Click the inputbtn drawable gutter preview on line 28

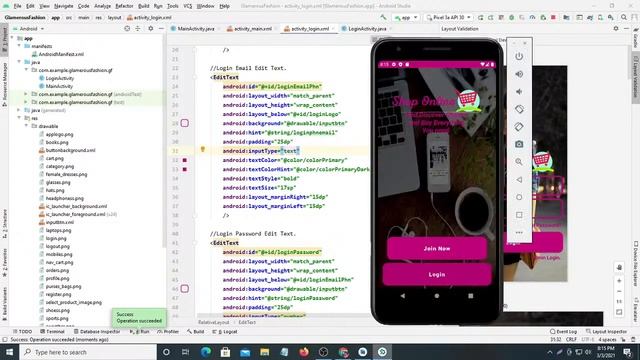pyautogui.click(x=184, y=123)
